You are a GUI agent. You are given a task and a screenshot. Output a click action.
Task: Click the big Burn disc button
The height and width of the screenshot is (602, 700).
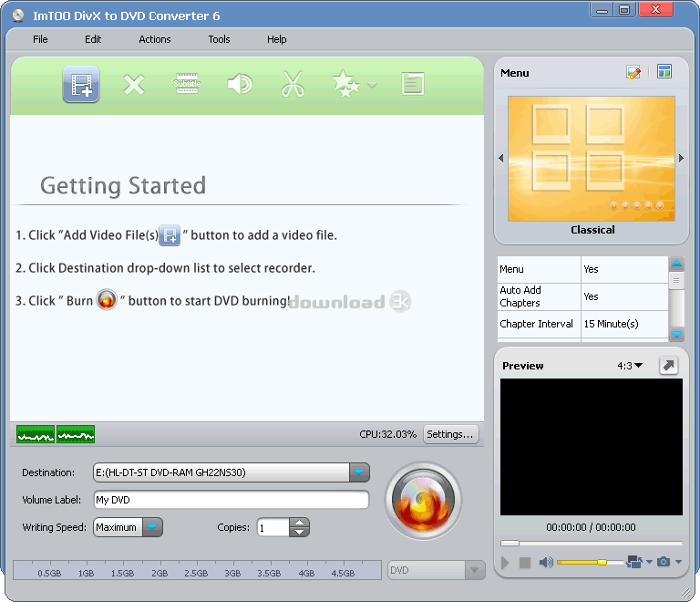click(423, 501)
